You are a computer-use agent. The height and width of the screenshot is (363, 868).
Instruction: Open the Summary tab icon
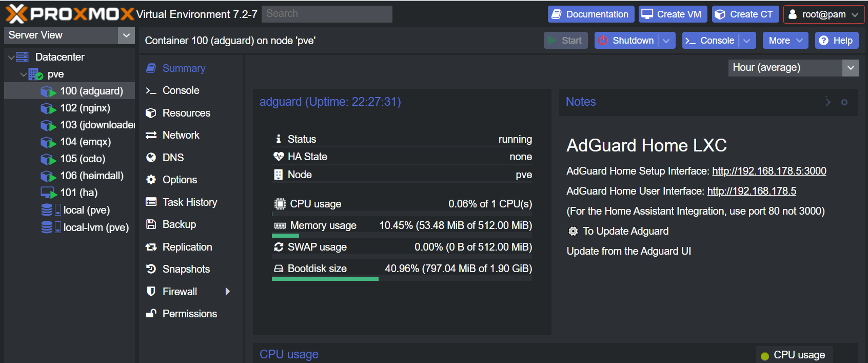coord(151,68)
